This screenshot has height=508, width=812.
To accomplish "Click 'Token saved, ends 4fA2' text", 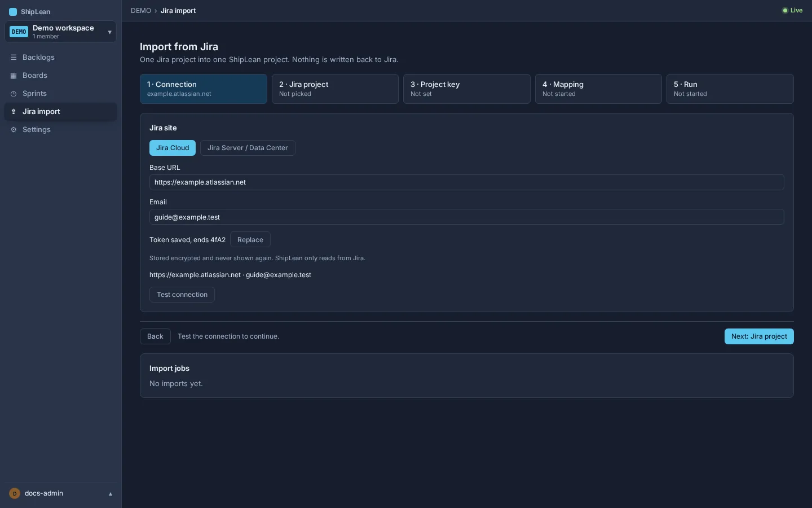I will click(x=187, y=240).
